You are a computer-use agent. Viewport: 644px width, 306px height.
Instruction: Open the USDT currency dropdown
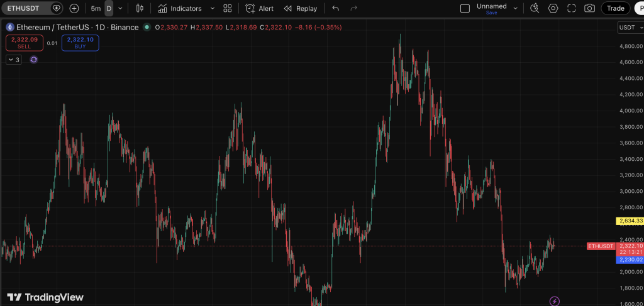[630, 28]
